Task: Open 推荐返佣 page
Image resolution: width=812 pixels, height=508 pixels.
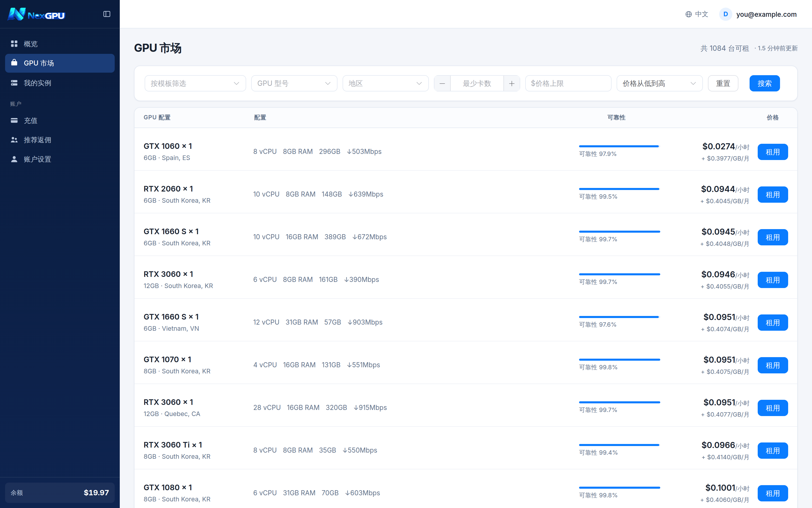Action: click(x=60, y=140)
